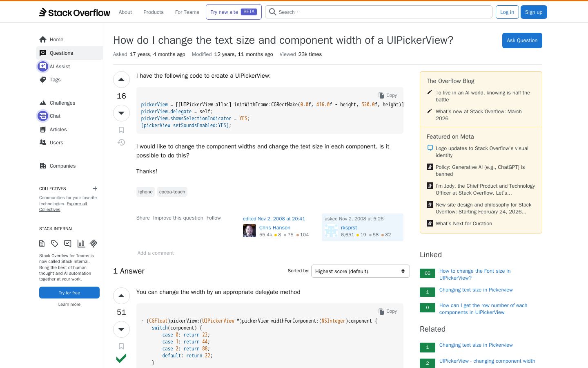
Task: Downvote the answer scored 51
Action: (x=121, y=329)
